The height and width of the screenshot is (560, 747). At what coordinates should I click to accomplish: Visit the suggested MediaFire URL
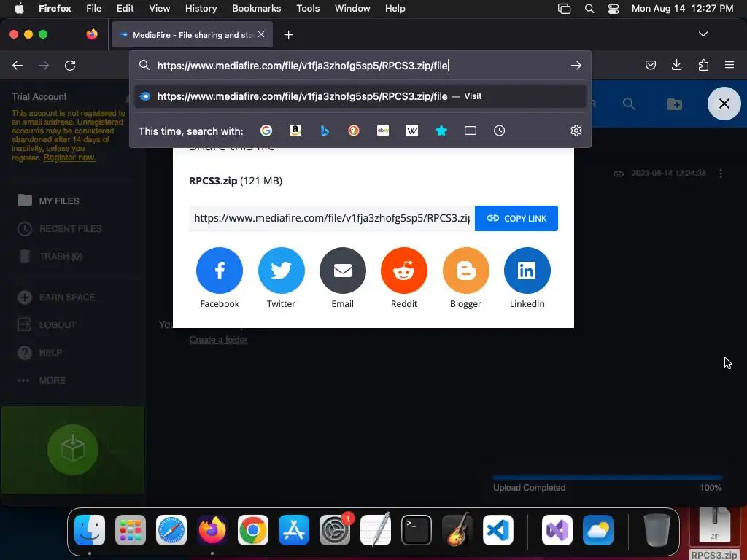(x=360, y=96)
